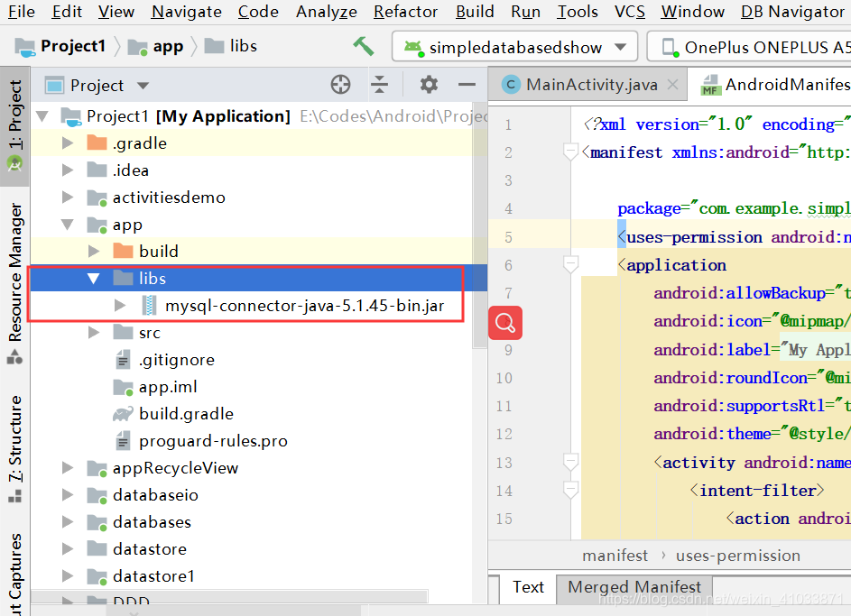The width and height of the screenshot is (851, 616).
Task: Collapse the app module arrow
Action: click(68, 225)
